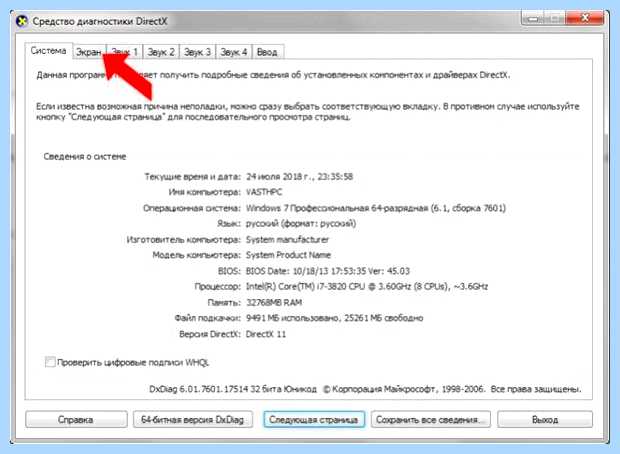The height and width of the screenshot is (454, 620).
Task: Enable Проверить цифровые подписи WHQL checkbox
Action: tap(50, 362)
